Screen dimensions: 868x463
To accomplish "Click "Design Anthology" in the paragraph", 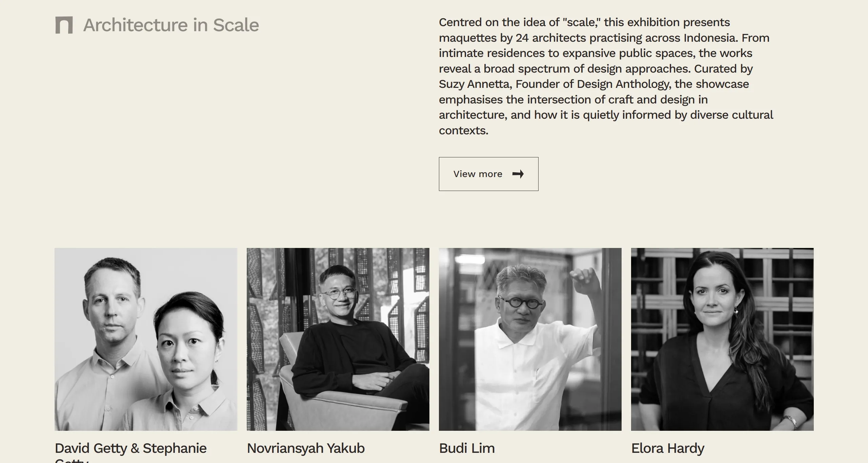I will (623, 84).
